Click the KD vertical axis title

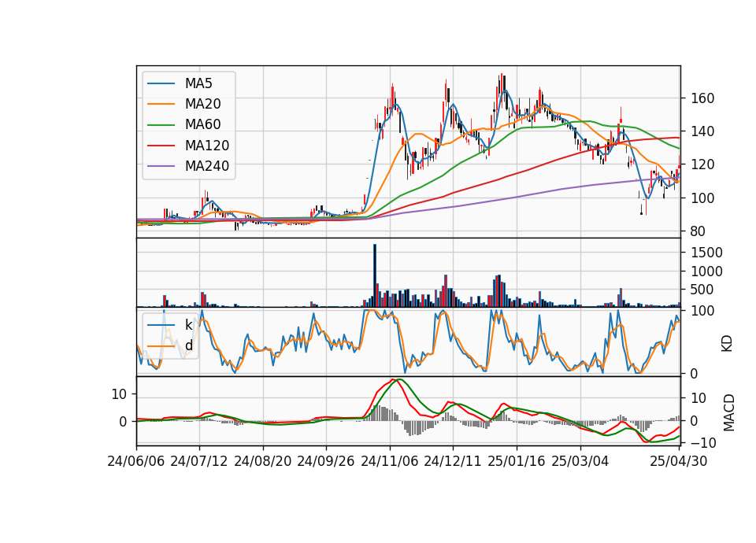(x=727, y=344)
